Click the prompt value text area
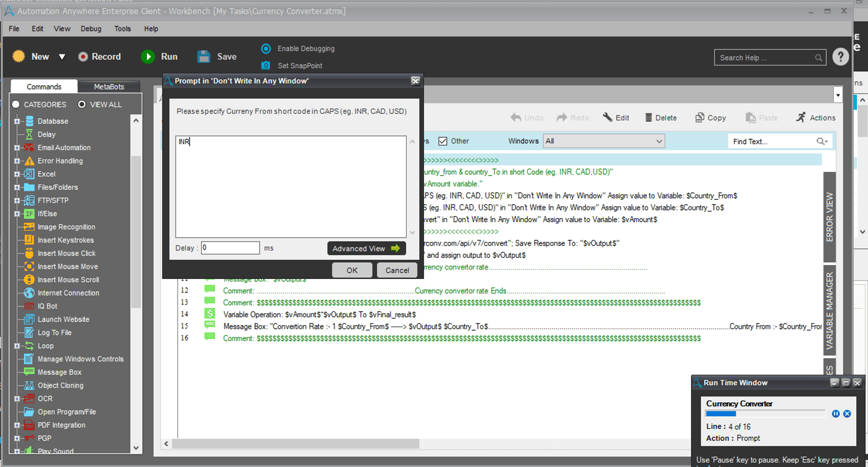The width and height of the screenshot is (868, 467). (x=291, y=187)
